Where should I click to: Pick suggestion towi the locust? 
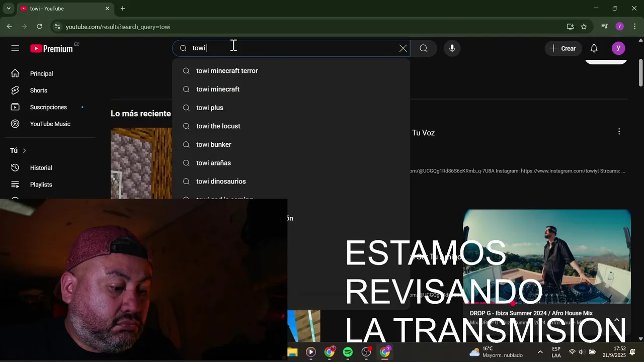(x=291, y=126)
